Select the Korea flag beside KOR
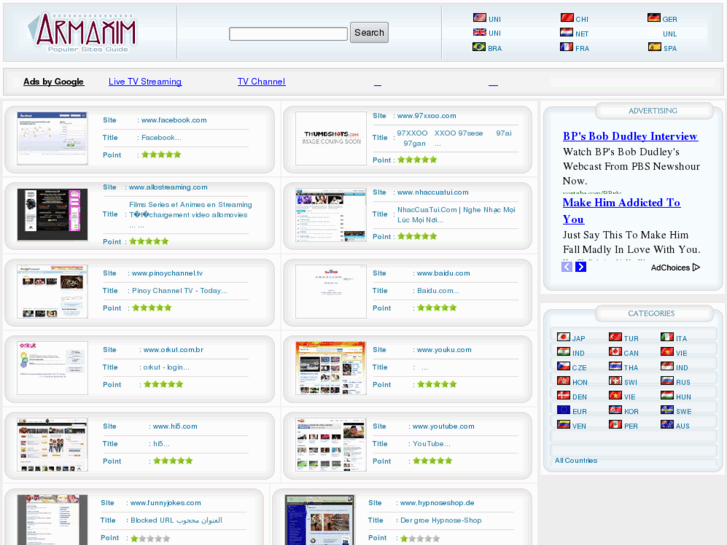 pos(615,410)
